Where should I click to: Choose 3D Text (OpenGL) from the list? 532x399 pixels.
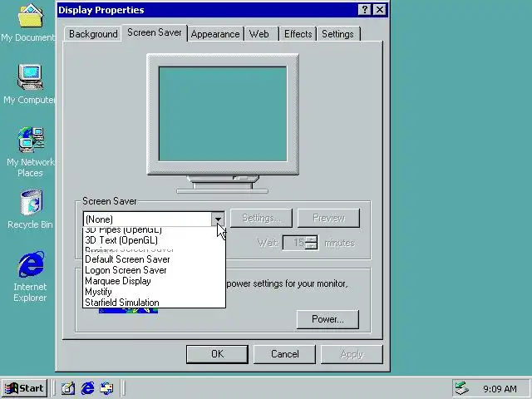click(x=154, y=240)
